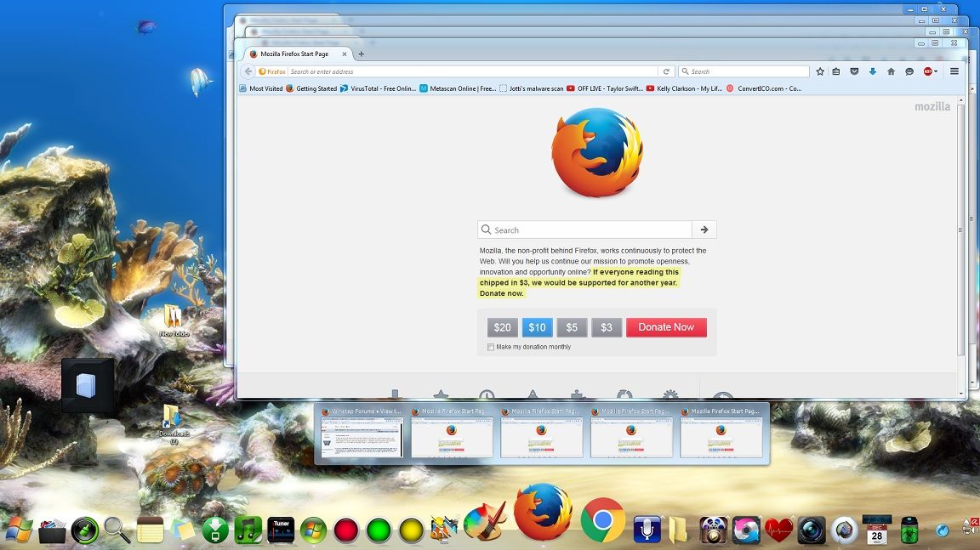
Task: Choose the $3 donation amount
Action: point(607,327)
